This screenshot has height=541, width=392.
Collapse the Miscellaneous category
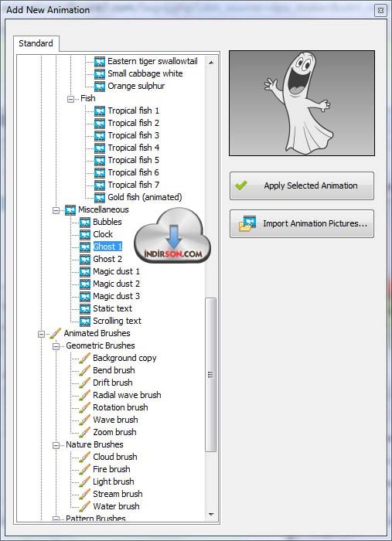tap(56, 210)
